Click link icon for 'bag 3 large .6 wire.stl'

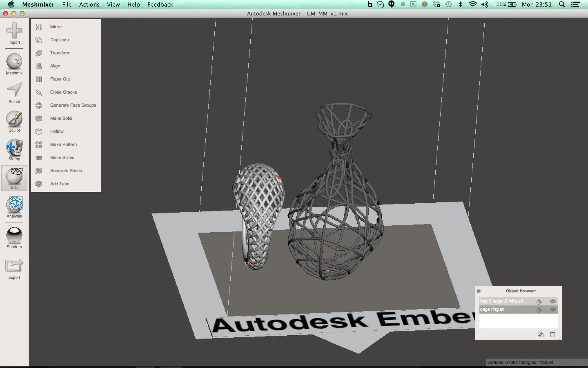pos(539,302)
